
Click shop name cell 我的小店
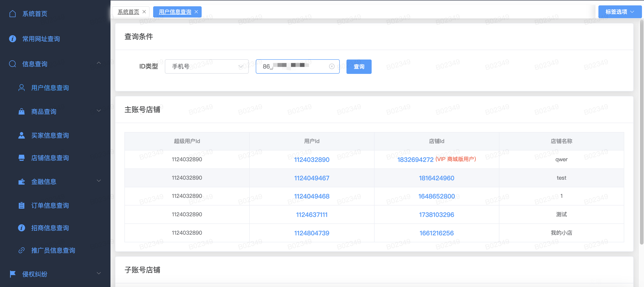pyautogui.click(x=561, y=233)
